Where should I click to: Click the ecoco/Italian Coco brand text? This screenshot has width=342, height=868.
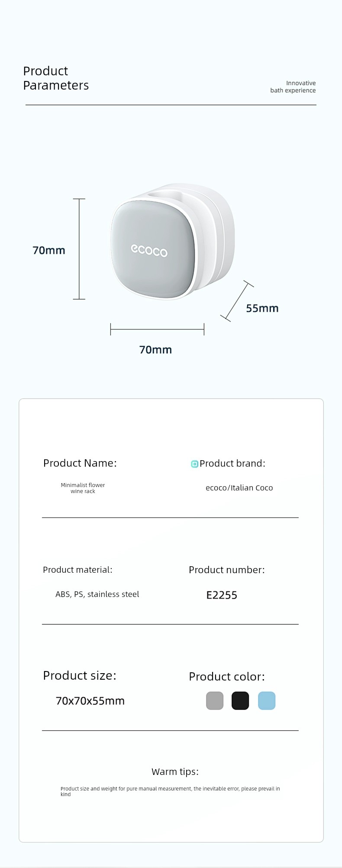pos(239,488)
